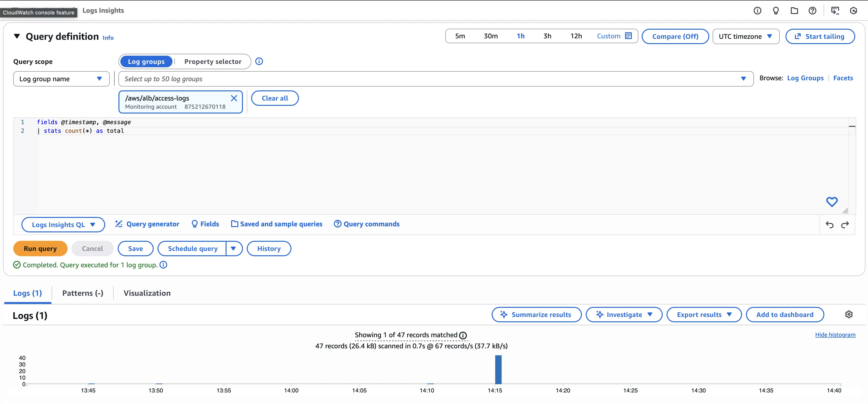Screen dimensions: 868x404
Task: Collapse the Query definition section triangle
Action: [17, 36]
